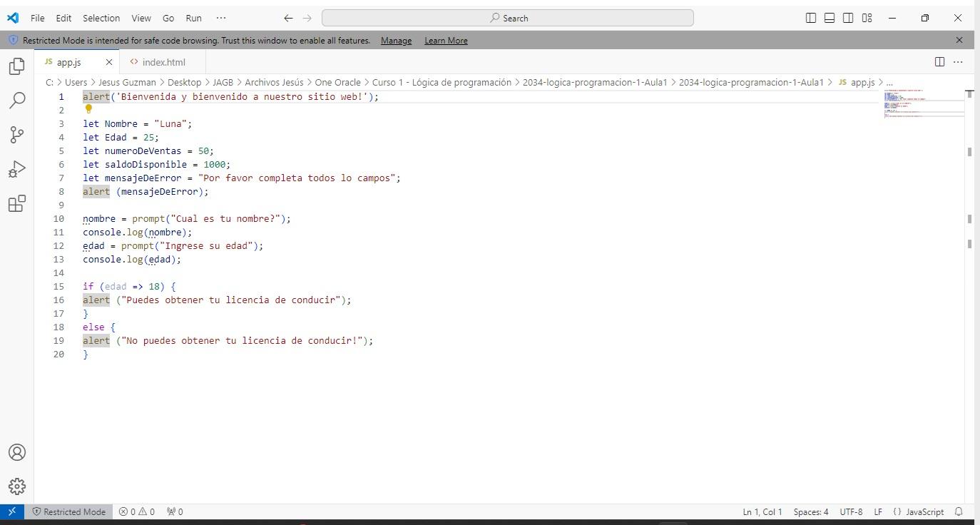
Task: Open the Selection menu
Action: pos(101,18)
